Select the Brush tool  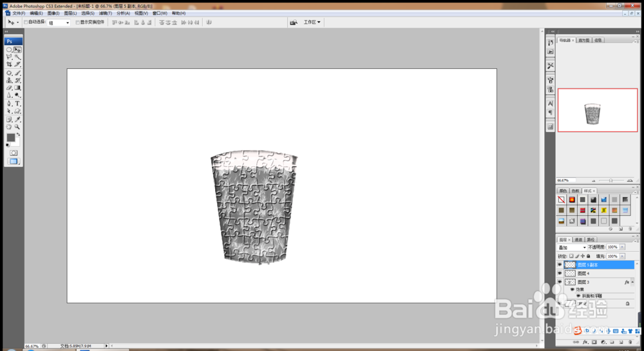(17, 73)
